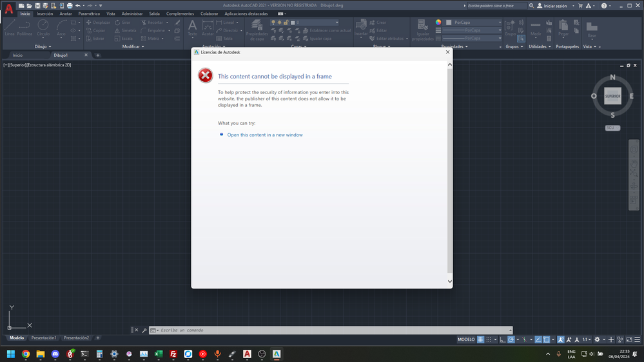
Task: Click the Girar rotate tool
Action: 122,22
